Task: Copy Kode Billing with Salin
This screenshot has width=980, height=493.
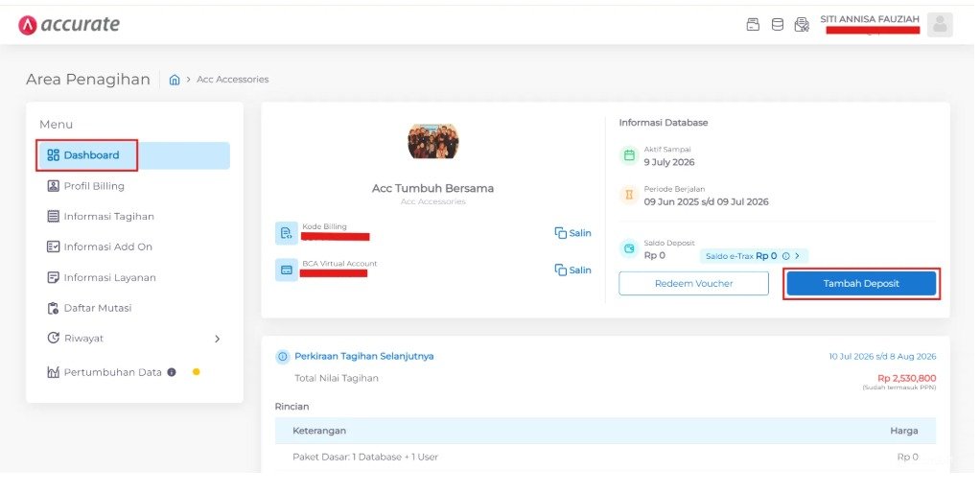Action: click(x=572, y=233)
